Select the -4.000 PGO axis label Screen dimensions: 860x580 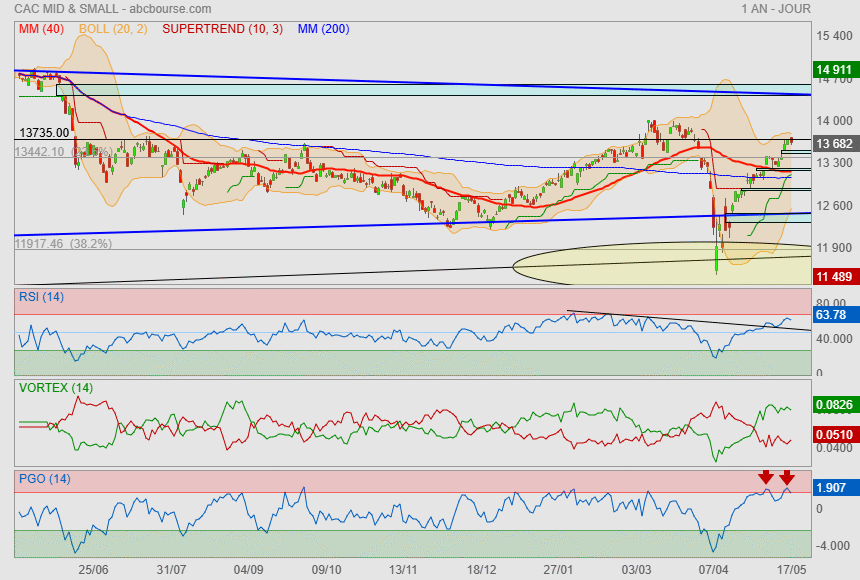click(x=833, y=546)
